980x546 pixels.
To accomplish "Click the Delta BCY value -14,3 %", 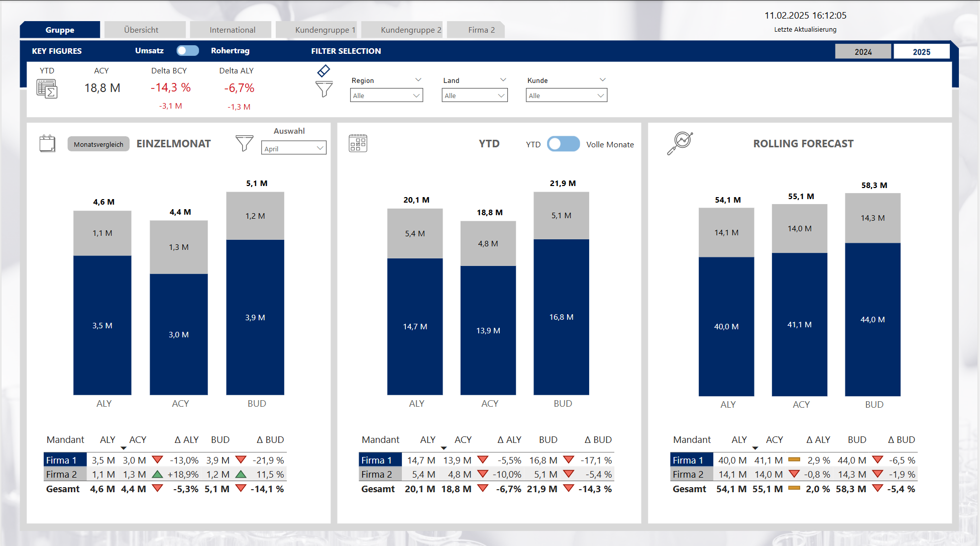I will pyautogui.click(x=171, y=87).
